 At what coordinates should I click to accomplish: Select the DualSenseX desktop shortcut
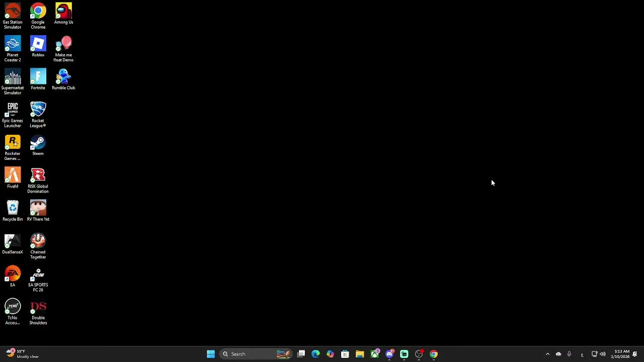(x=13, y=244)
